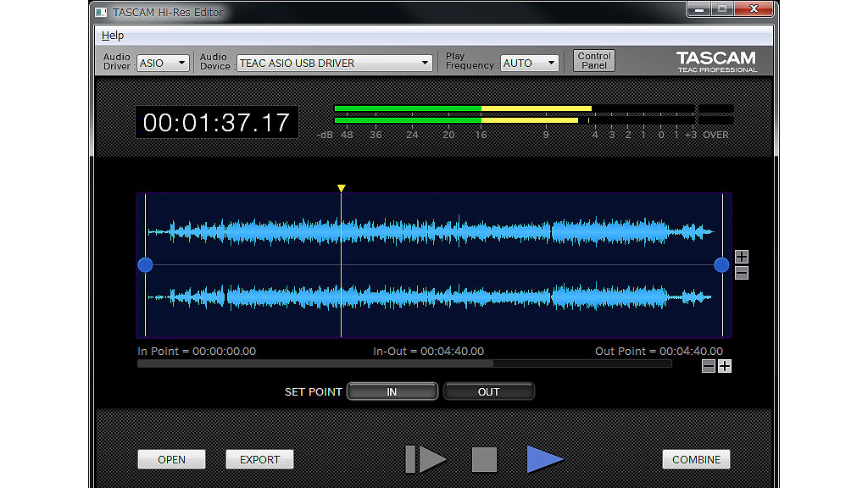Start playback with the blue play button
The image size is (868, 488).
[545, 459]
